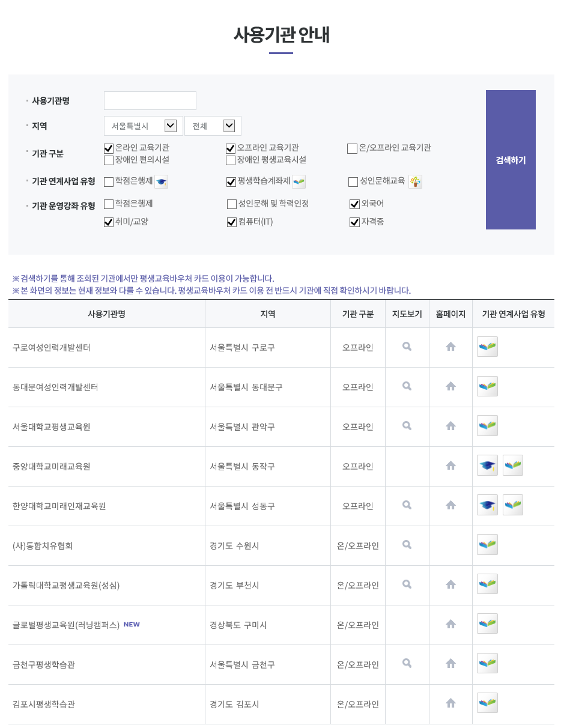The image size is (561, 728).
Task: Check 온/오프라인 교육기관 checkbox
Action: (352, 148)
